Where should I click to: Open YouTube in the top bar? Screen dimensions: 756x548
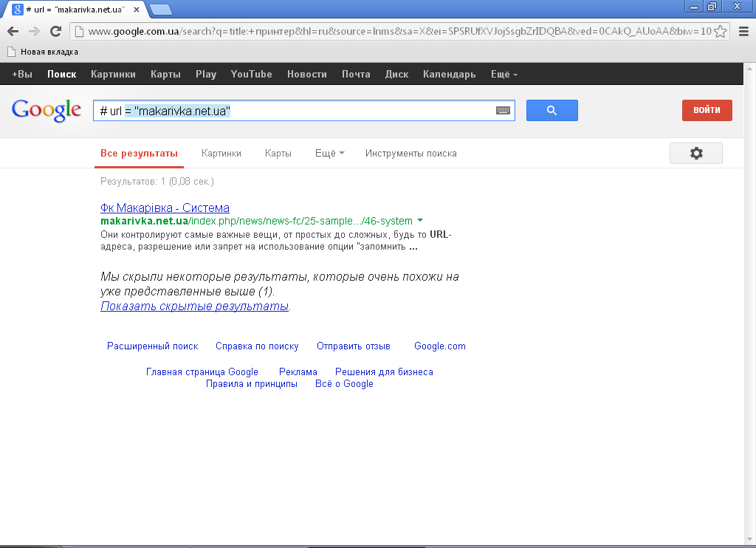point(251,75)
